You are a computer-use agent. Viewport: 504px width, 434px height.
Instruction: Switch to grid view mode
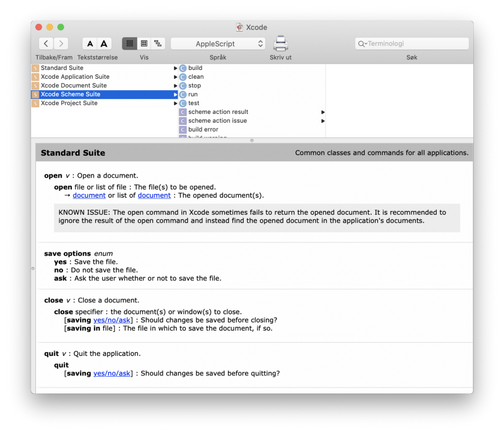144,43
